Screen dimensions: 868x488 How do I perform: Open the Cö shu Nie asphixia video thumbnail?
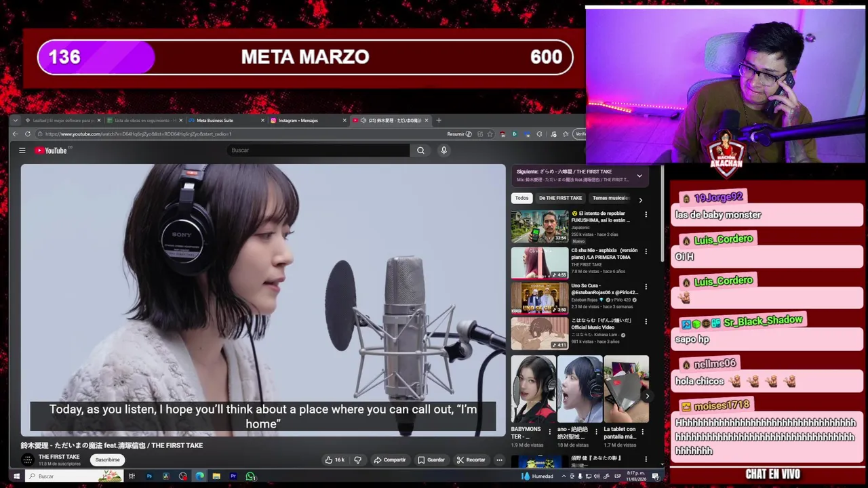[x=540, y=263]
